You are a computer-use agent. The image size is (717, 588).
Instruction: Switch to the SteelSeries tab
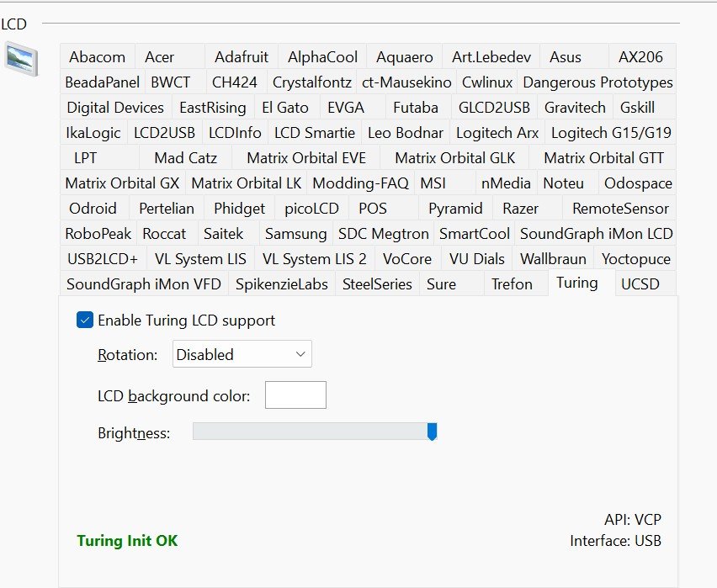(x=377, y=284)
